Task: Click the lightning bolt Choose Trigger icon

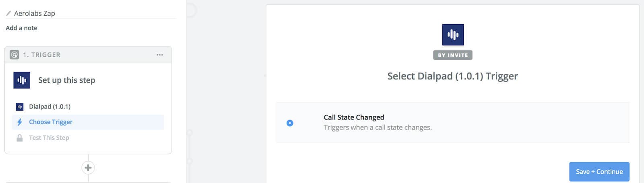Action: [19, 122]
